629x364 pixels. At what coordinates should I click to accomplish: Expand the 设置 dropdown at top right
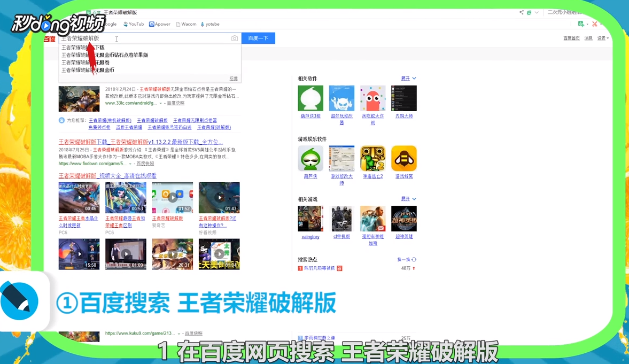603,38
